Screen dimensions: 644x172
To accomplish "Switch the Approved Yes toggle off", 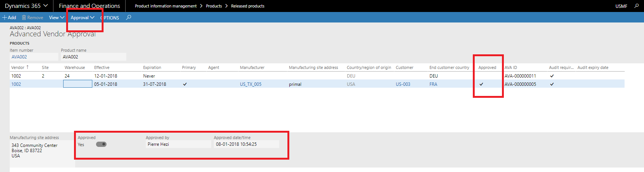I will coord(101,144).
